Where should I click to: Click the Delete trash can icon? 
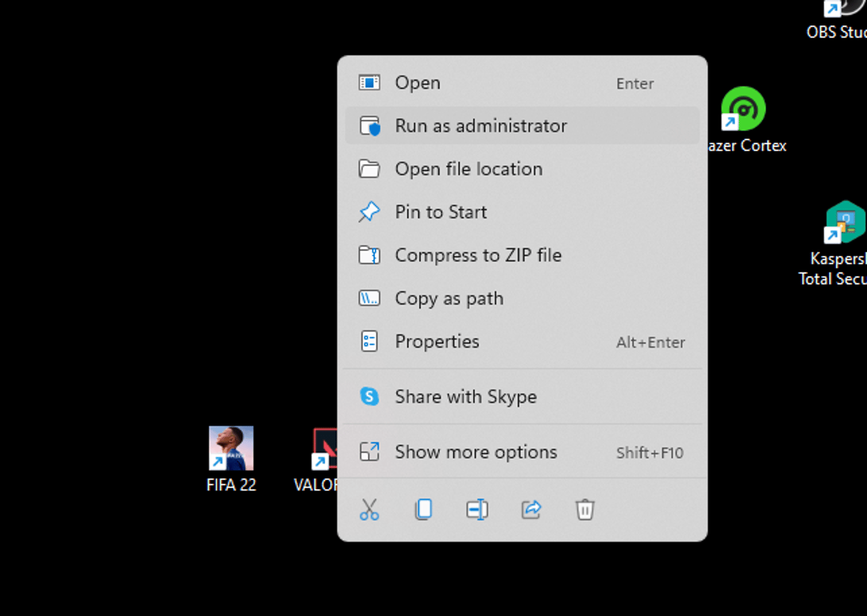click(x=585, y=509)
